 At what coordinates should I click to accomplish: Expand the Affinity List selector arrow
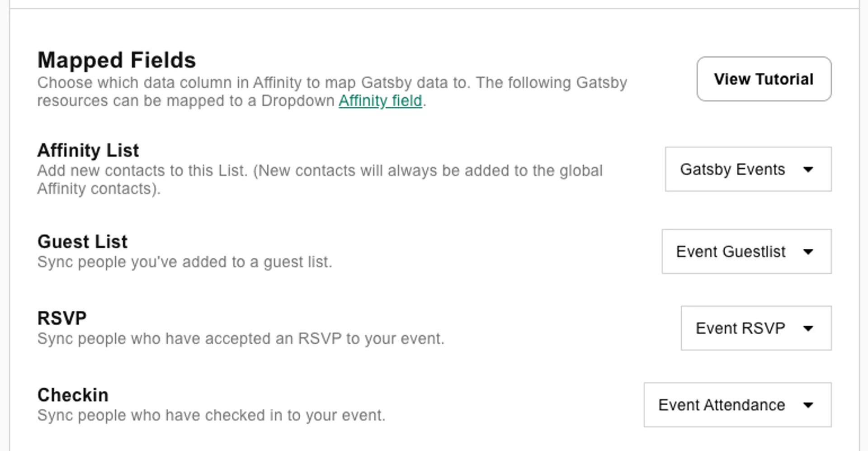click(x=809, y=169)
